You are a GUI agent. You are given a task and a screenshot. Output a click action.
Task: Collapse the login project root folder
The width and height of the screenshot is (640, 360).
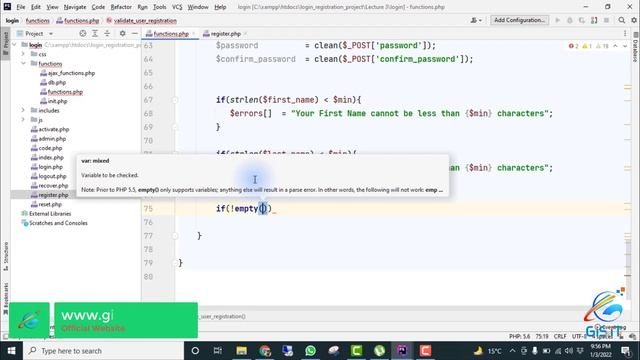tap(15, 44)
